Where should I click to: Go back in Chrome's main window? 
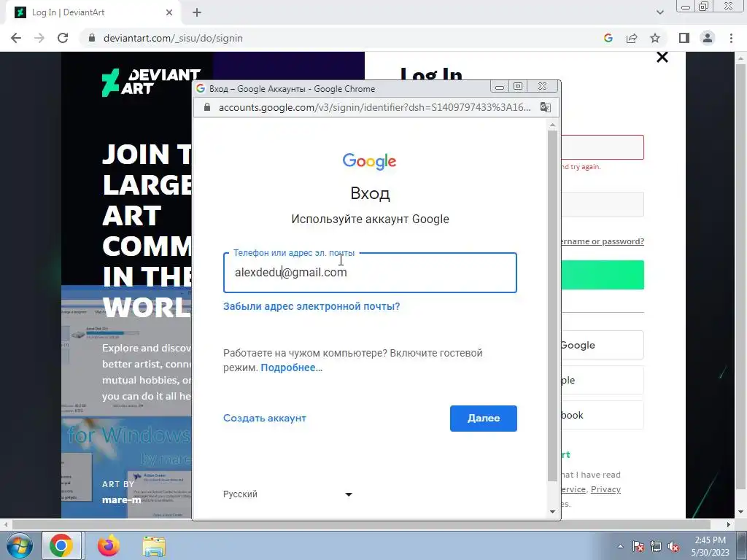point(16,38)
